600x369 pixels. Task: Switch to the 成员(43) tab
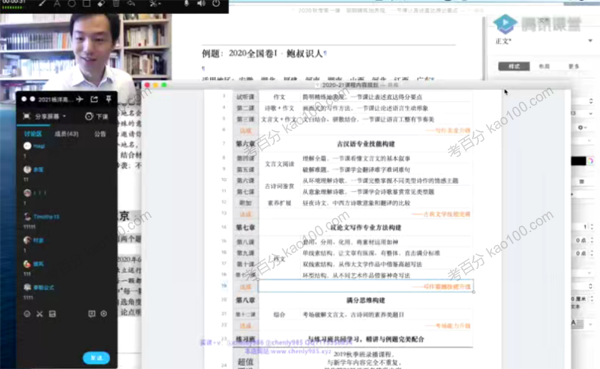click(x=66, y=134)
